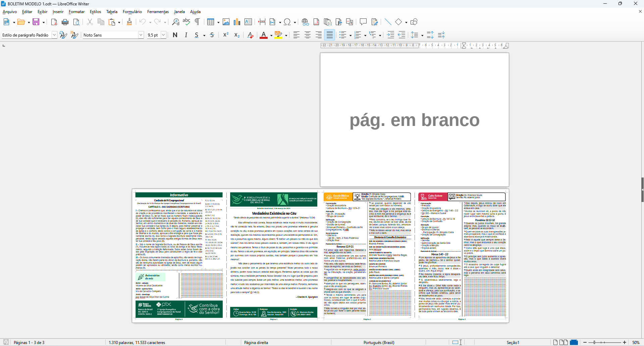Click the Print icon
Screen dimensions: 644x346
click(x=65, y=22)
